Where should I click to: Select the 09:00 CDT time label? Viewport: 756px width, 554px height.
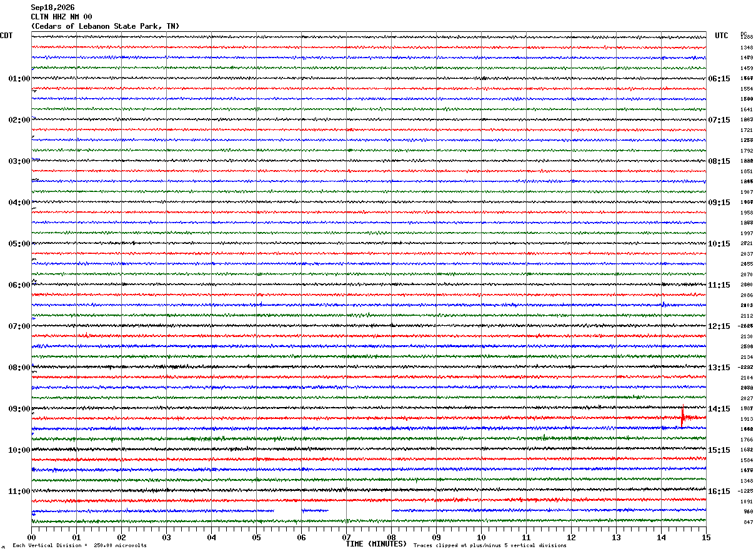click(19, 409)
